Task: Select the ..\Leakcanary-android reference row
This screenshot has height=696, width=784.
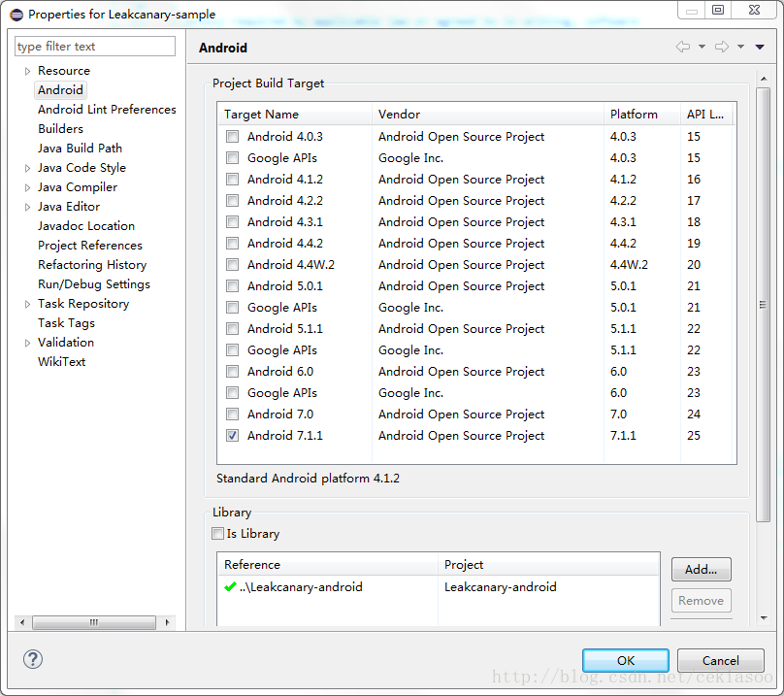Action: tap(439, 586)
